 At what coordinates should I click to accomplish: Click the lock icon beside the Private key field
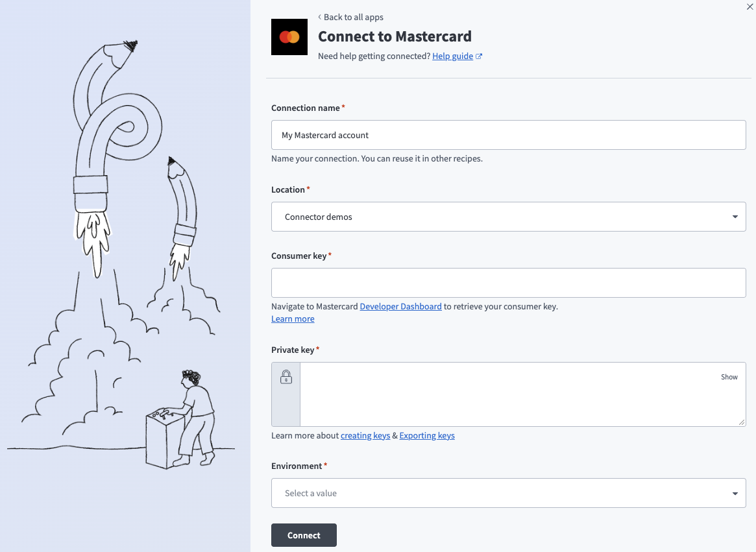click(286, 377)
